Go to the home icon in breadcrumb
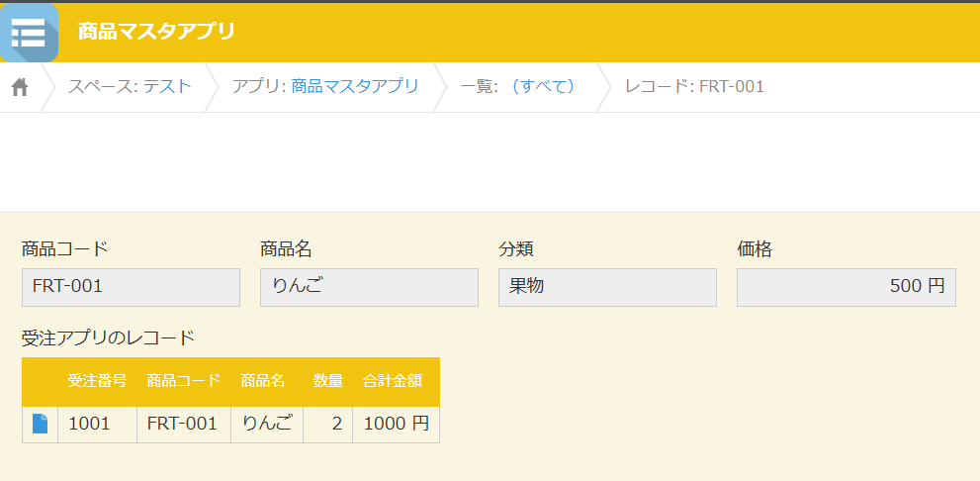This screenshot has height=481, width=980. [20, 87]
